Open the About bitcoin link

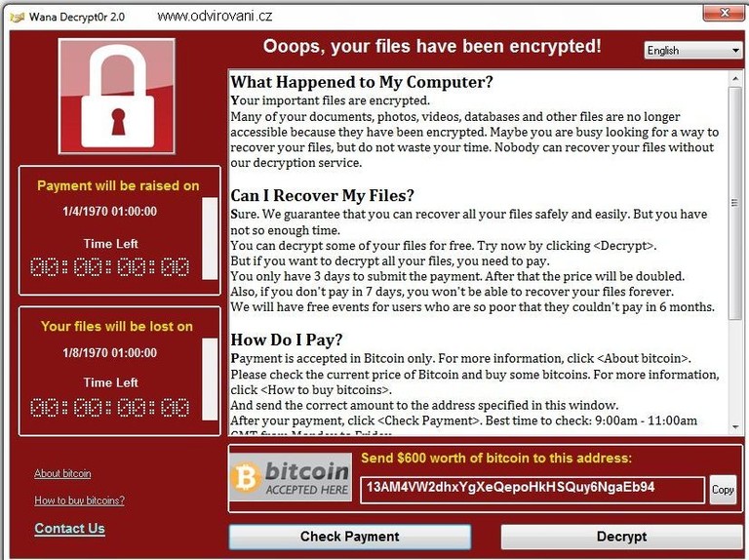[x=62, y=473]
